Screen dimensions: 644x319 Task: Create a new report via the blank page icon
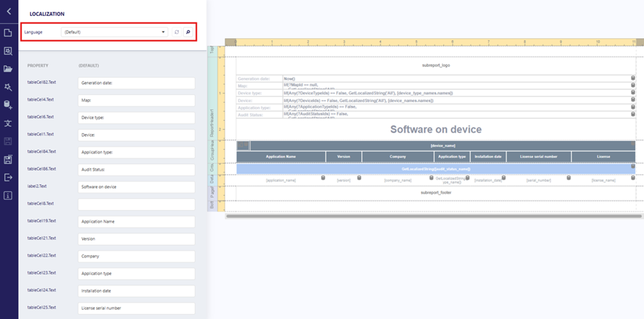[8, 33]
